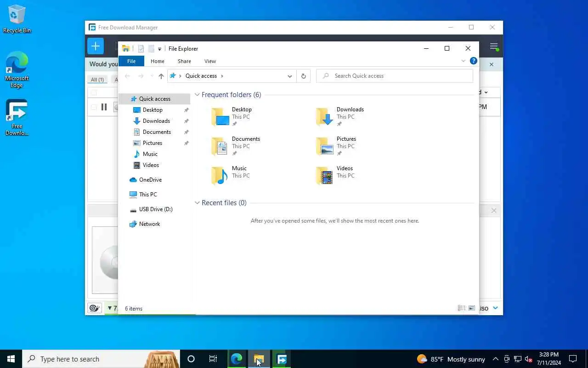The height and width of the screenshot is (368, 588).
Task: Click the Properties icon in Quick Access Toolbar
Action: click(141, 49)
